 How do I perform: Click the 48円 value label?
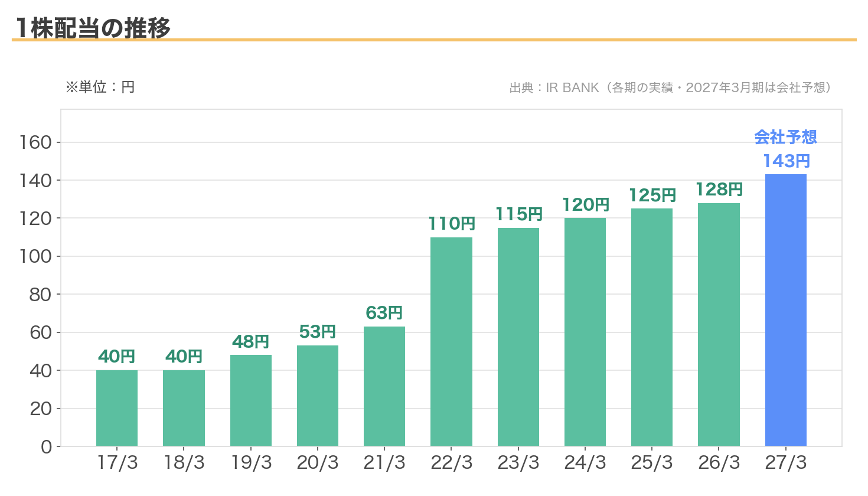point(251,341)
